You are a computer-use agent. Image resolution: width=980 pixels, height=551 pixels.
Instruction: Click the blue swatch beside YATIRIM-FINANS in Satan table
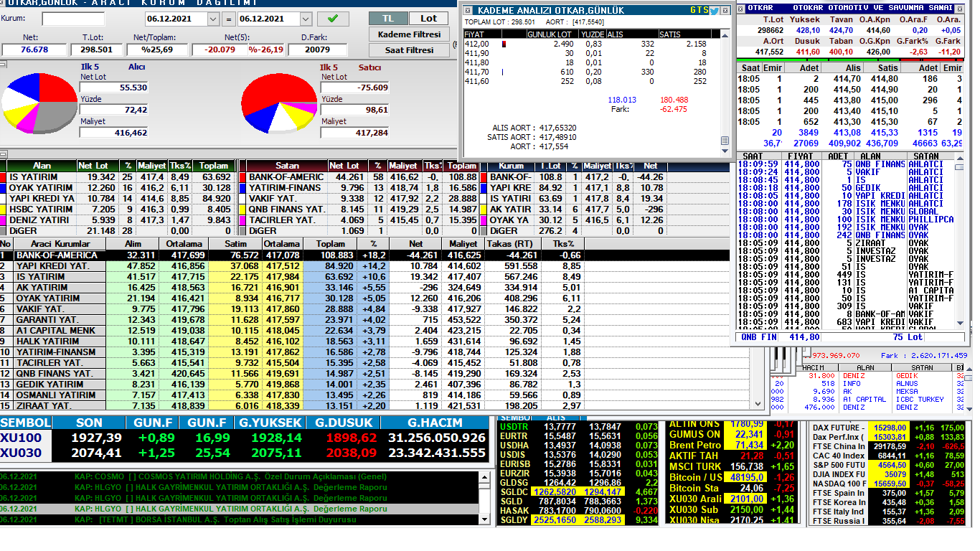pyautogui.click(x=242, y=188)
